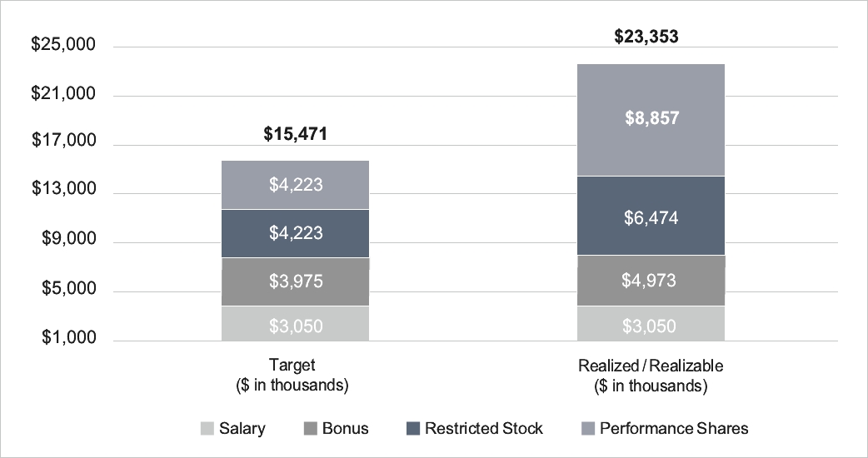This screenshot has height=458, width=868.
Task: Click the Salary legend color swatch
Action: click(x=207, y=429)
